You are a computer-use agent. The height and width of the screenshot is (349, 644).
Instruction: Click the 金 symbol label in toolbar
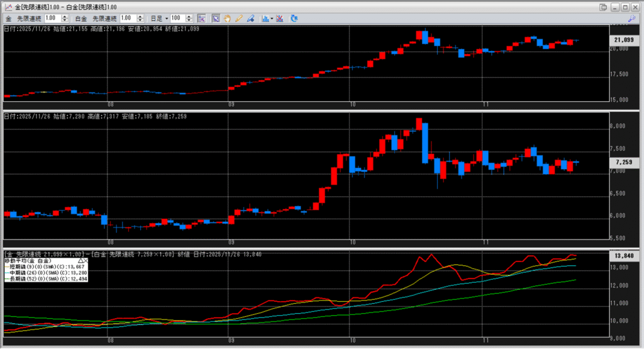click(x=8, y=18)
